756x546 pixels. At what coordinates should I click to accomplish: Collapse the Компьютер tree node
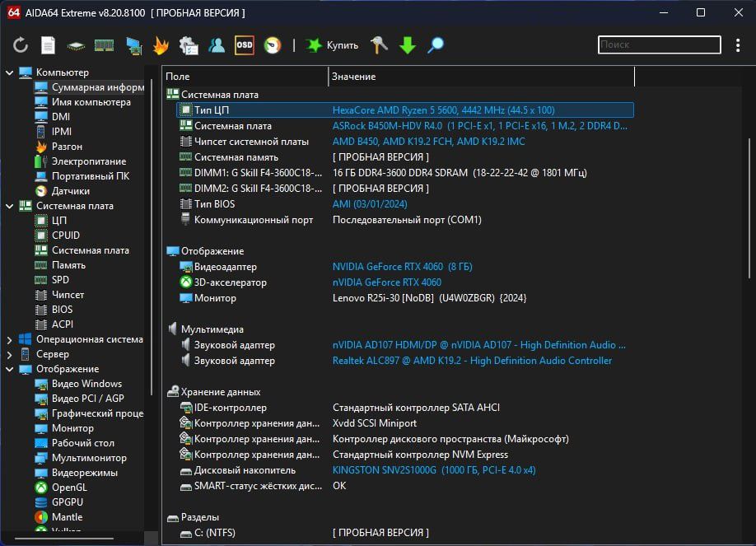pos(9,72)
